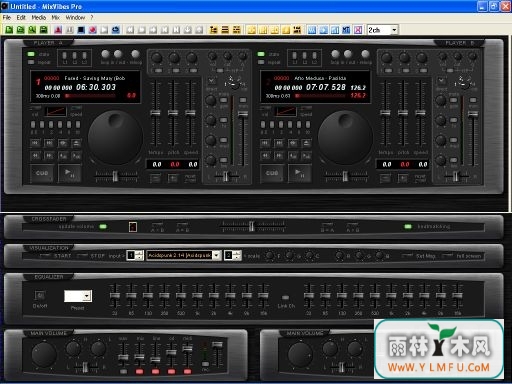Click the red triangle toolbar icon
512x384 pixels.
[58, 30]
